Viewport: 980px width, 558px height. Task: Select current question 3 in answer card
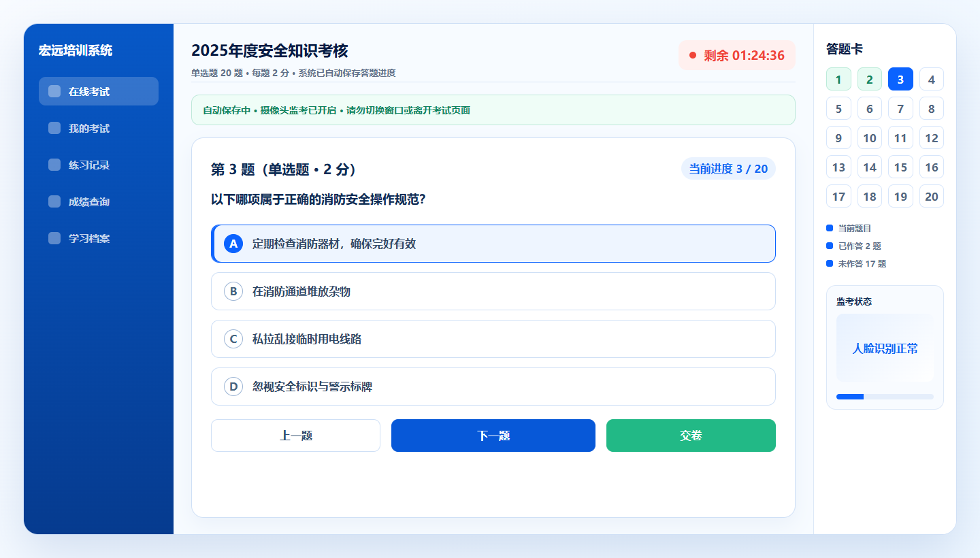pyautogui.click(x=900, y=79)
